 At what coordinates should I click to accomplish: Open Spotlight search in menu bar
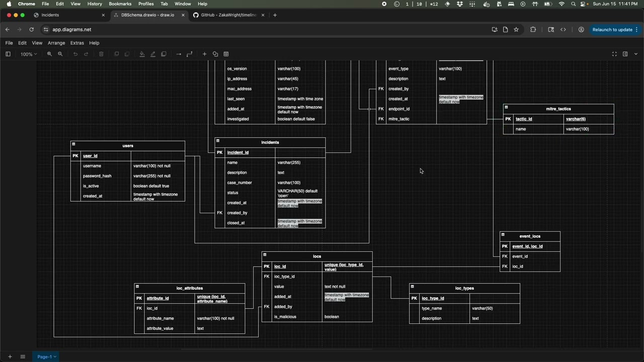[573, 4]
